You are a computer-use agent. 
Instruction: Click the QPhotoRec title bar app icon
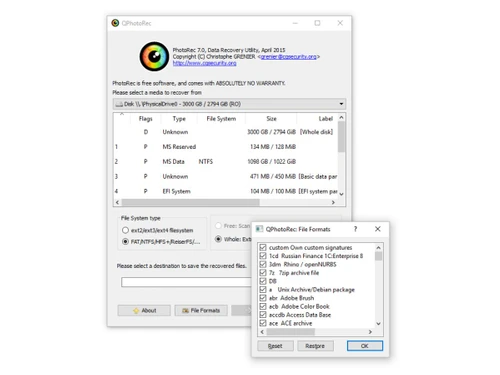click(x=115, y=23)
